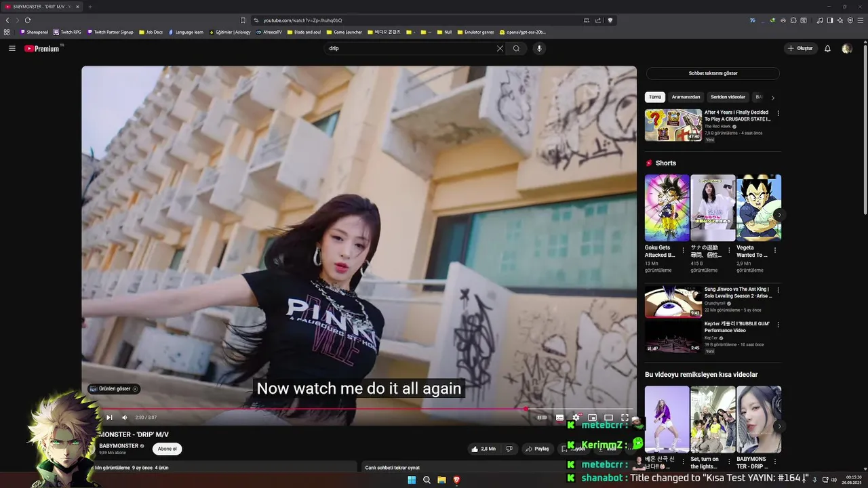
Task: Skip to next video in player
Action: click(109, 418)
